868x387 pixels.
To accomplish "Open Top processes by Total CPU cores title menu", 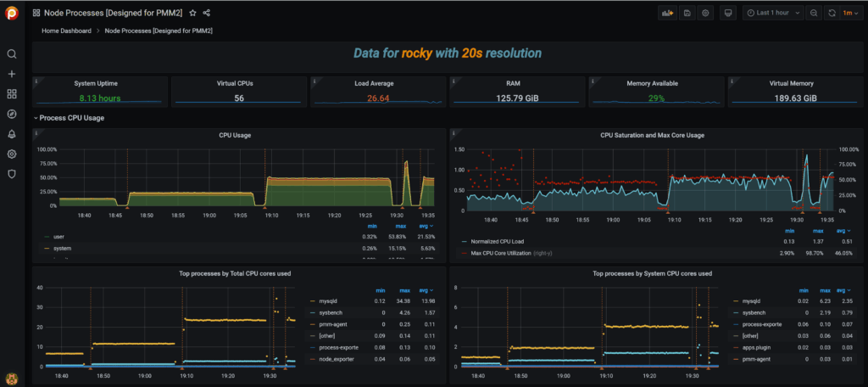I will 236,273.
